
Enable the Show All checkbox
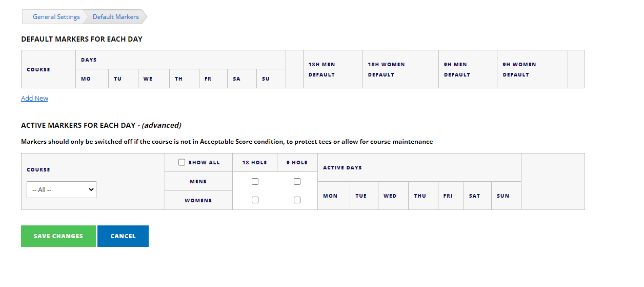point(182,162)
